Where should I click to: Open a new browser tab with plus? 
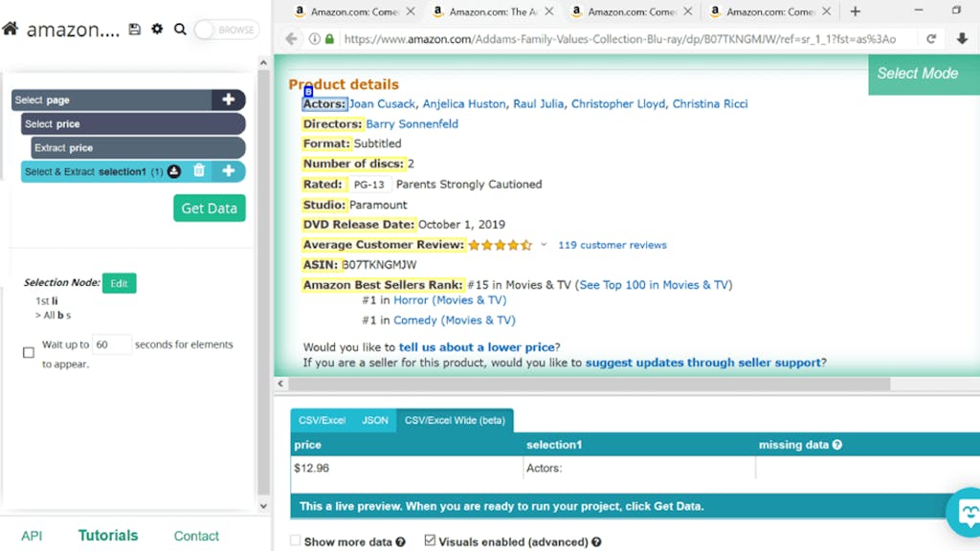point(855,11)
